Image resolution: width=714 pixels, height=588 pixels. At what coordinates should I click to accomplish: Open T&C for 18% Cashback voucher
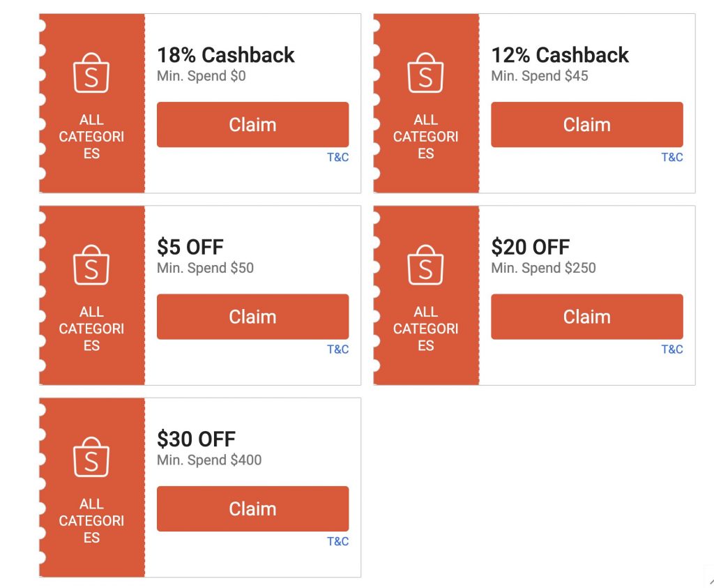(x=338, y=158)
